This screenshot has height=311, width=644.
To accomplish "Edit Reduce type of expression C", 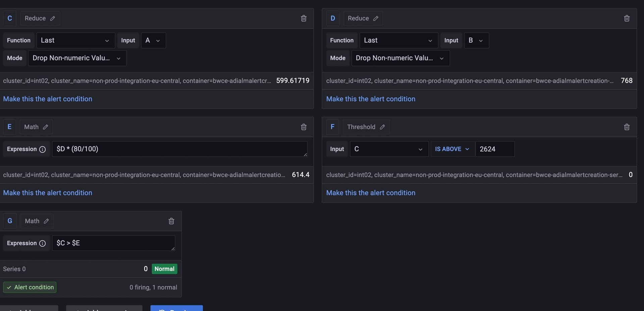I will [x=53, y=18].
